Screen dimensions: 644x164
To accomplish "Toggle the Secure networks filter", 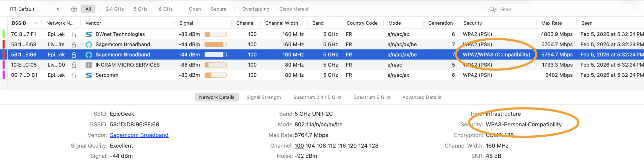I will 218,9.
